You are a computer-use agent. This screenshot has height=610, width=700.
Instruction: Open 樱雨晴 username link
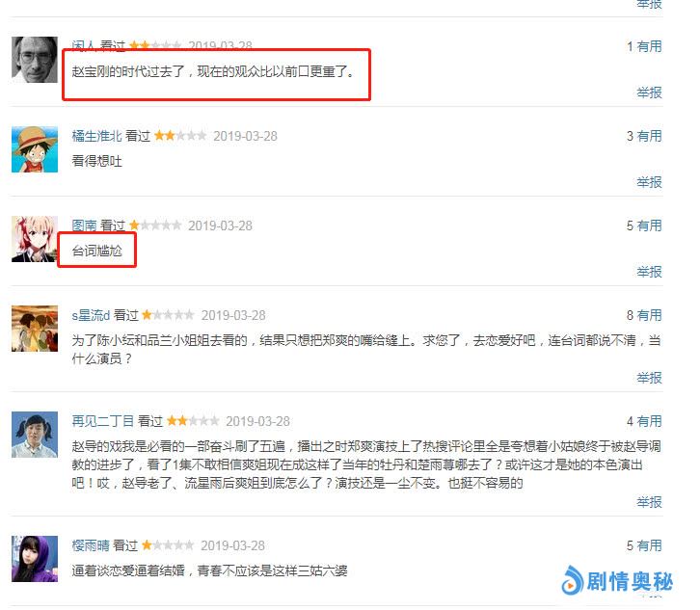(x=91, y=545)
